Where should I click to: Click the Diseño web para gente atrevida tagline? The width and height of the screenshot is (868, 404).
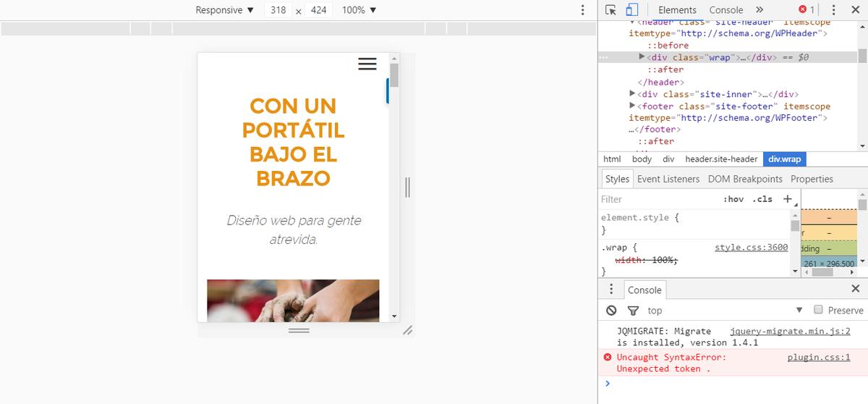pyautogui.click(x=294, y=230)
